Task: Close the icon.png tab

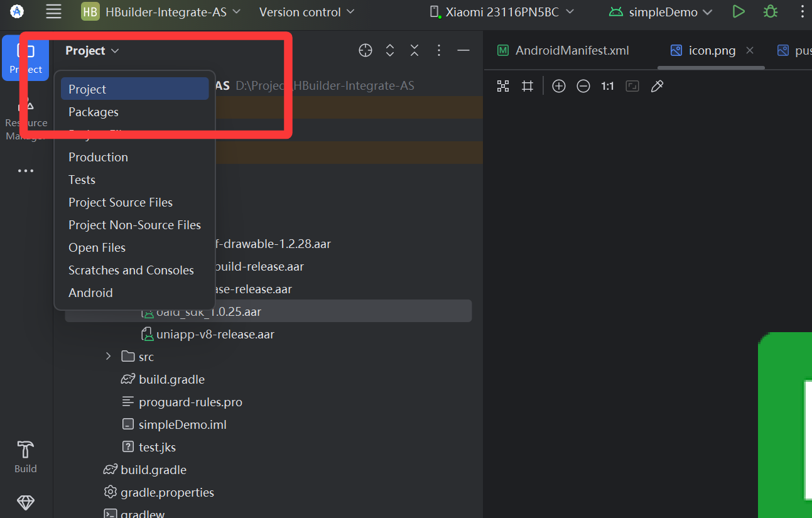Action: 749,51
